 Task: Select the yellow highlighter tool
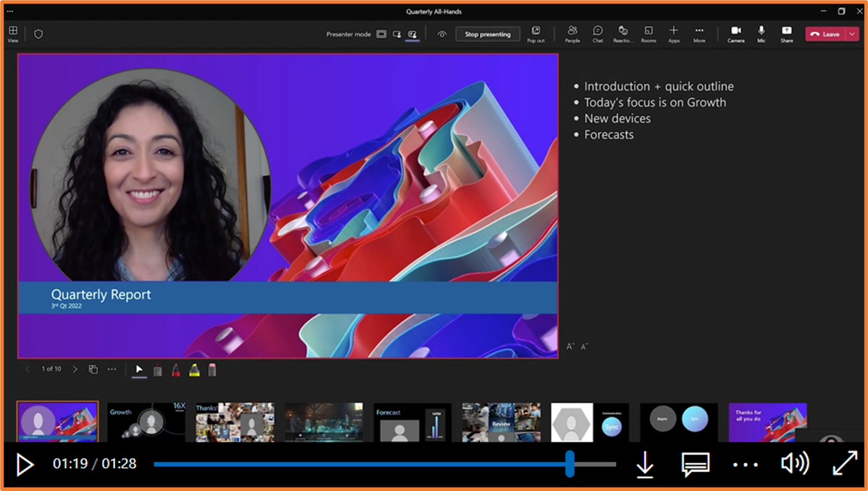(193, 370)
